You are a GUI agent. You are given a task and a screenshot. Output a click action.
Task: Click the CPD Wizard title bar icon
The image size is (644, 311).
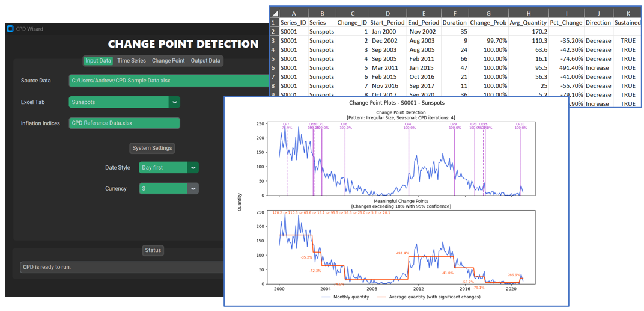point(10,29)
